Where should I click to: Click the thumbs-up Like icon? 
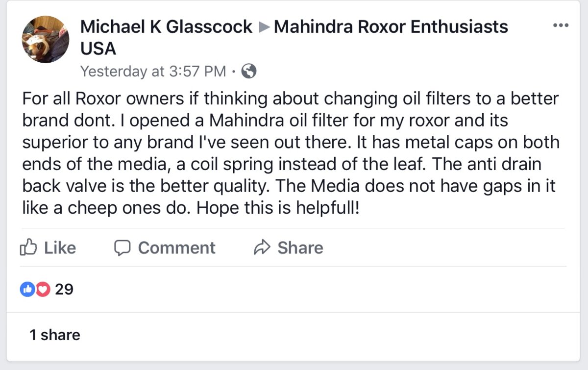point(29,247)
